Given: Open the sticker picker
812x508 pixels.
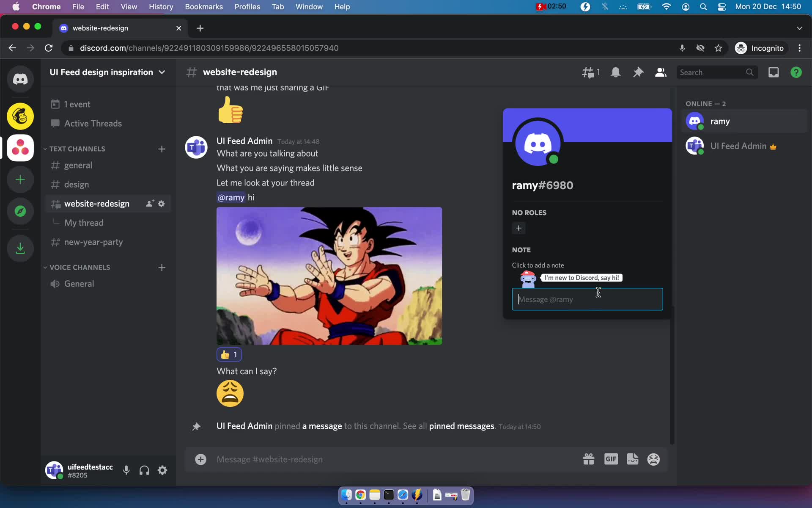Looking at the screenshot, I should point(633,459).
